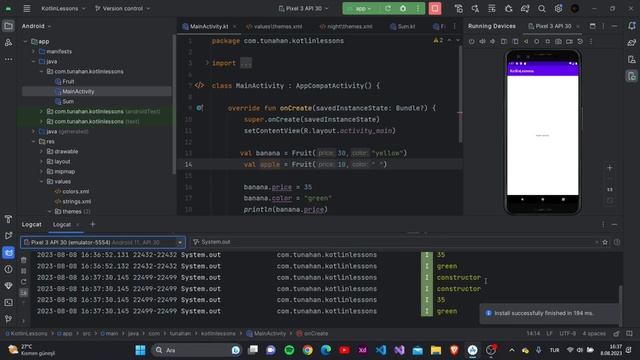This screenshot has height=360, width=640.
Task: Zoom in emulator with plus button
Action: (610, 168)
